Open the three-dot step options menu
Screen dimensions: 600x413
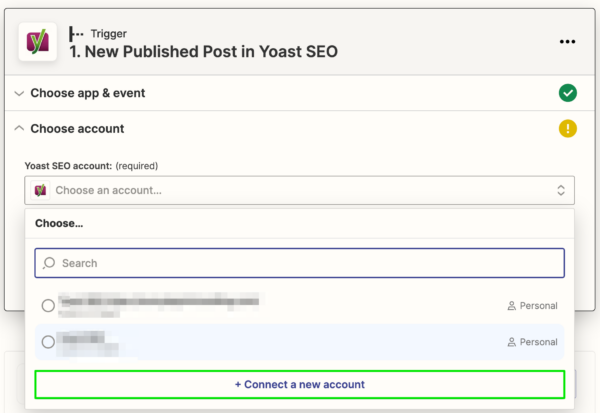coord(567,42)
